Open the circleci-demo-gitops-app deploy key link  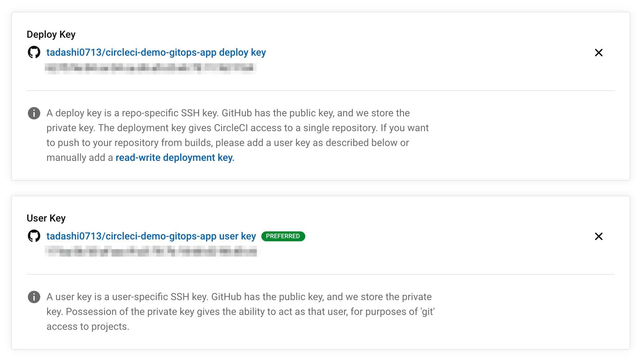coord(156,52)
